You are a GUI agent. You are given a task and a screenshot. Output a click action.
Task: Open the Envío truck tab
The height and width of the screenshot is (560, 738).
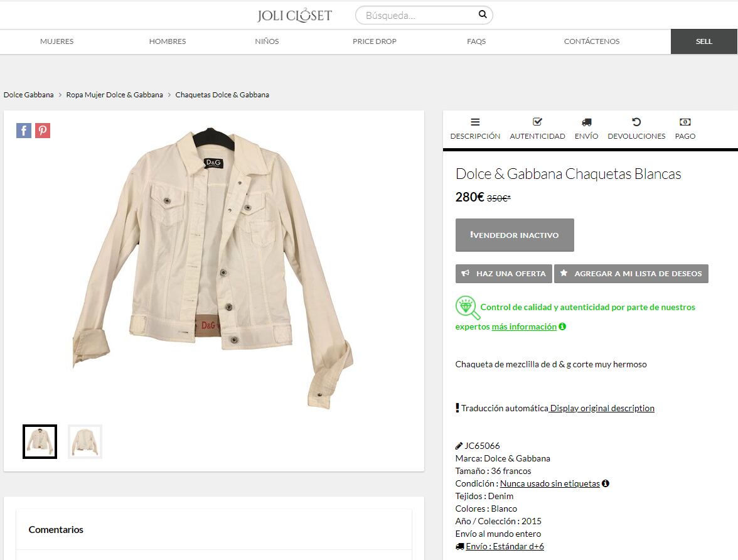tap(586, 129)
